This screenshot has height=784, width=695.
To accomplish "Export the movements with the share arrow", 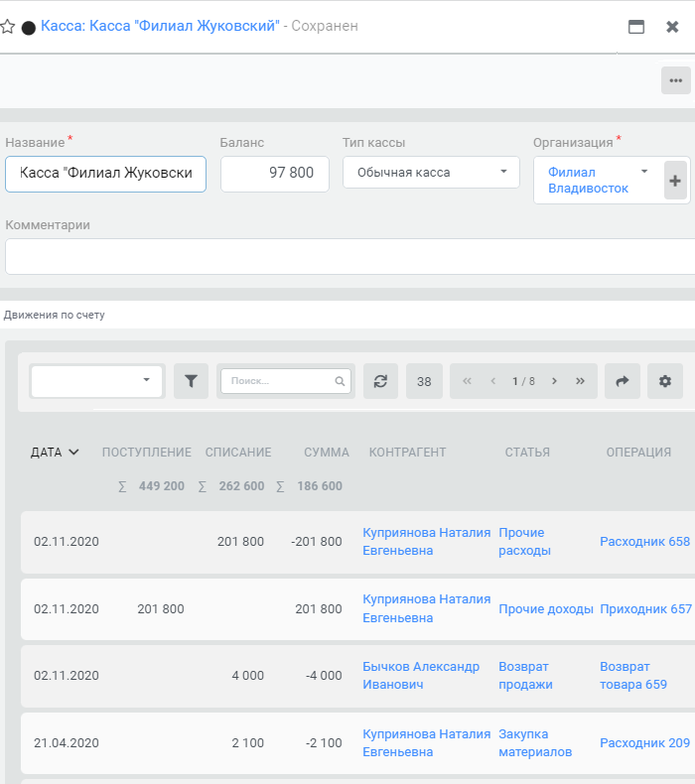I will click(x=622, y=381).
